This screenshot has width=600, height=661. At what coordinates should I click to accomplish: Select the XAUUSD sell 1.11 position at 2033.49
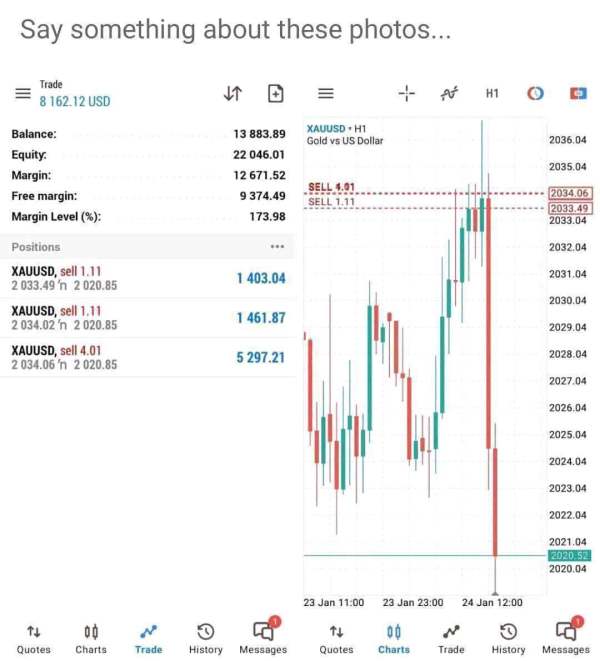click(x=148, y=278)
